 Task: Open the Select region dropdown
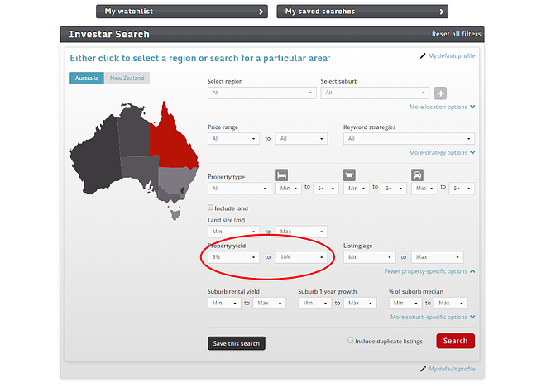coord(261,93)
